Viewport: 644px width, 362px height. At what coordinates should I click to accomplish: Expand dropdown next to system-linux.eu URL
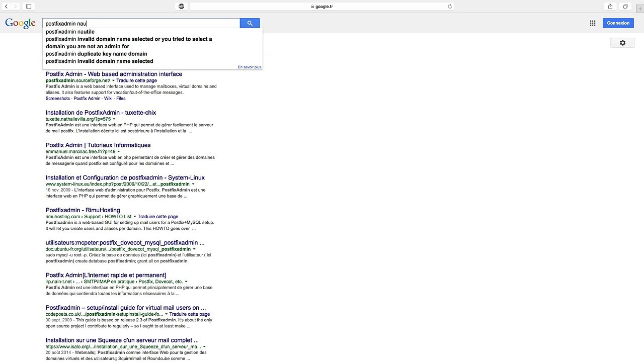[x=193, y=184]
